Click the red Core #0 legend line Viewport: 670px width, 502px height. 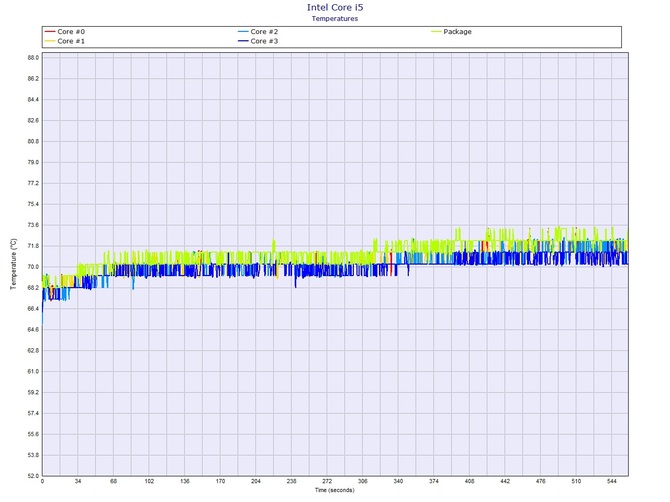[50, 32]
